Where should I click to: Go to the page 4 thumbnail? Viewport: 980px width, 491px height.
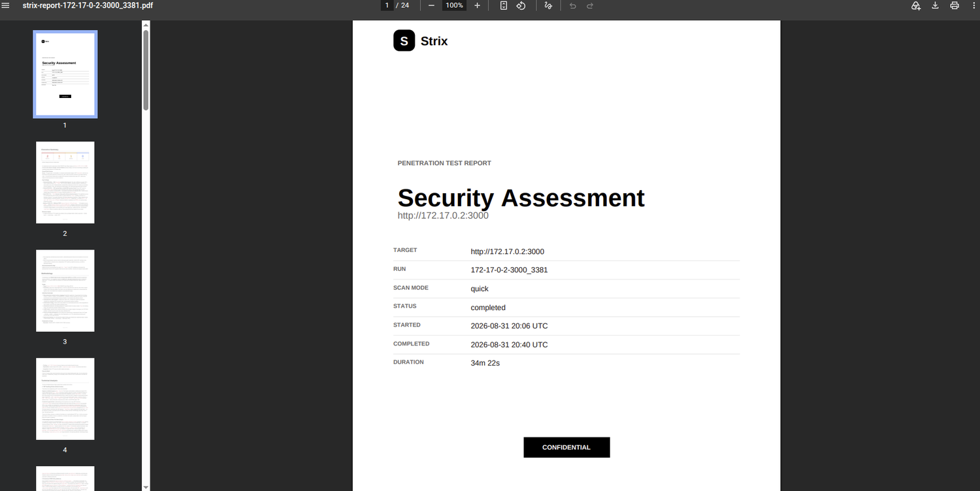65,399
